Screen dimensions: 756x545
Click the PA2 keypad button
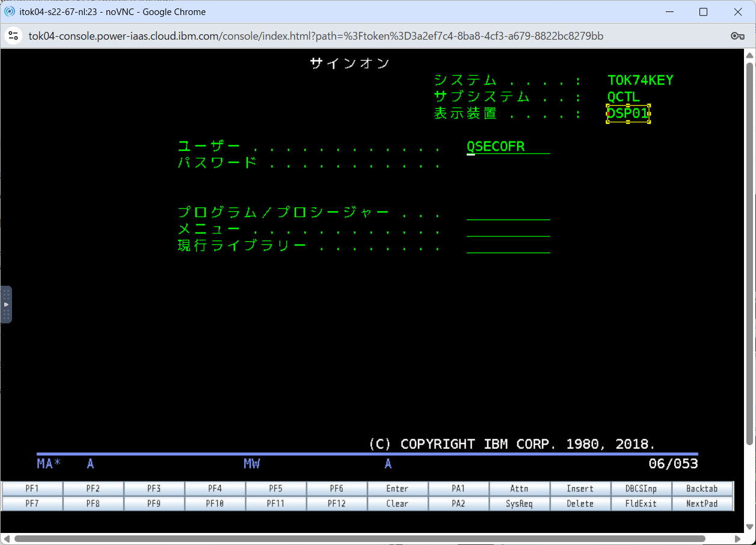click(x=458, y=503)
